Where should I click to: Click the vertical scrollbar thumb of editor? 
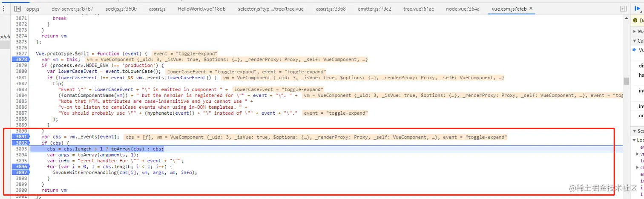click(626, 81)
